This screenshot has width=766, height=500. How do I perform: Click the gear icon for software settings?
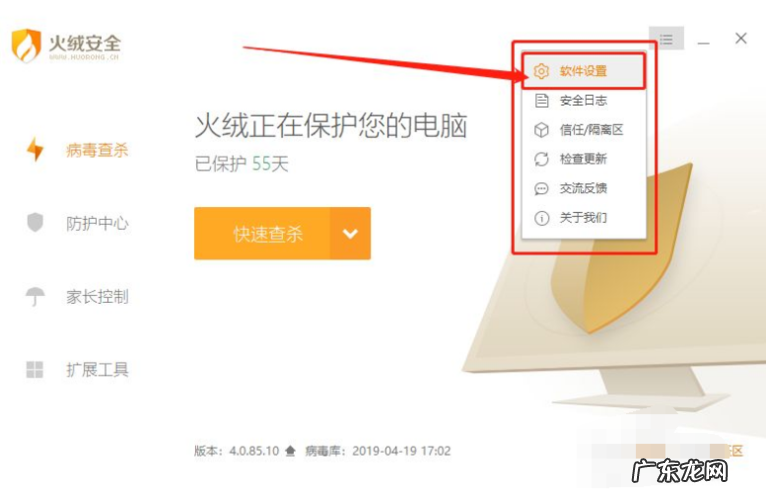tap(541, 71)
